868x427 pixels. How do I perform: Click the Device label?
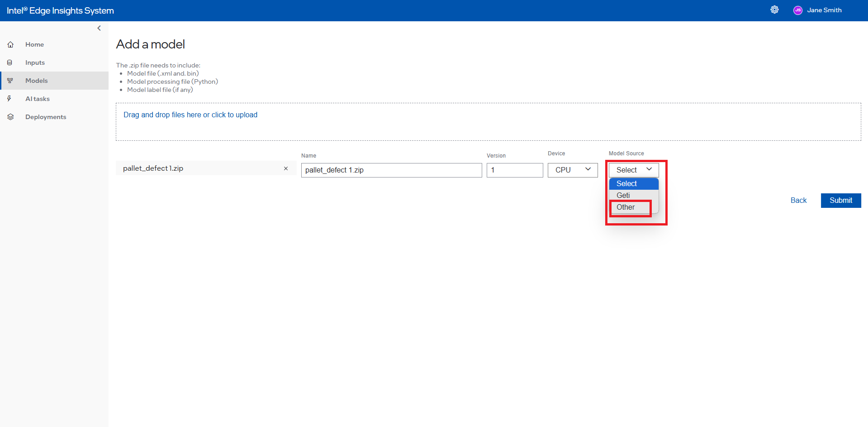point(556,154)
